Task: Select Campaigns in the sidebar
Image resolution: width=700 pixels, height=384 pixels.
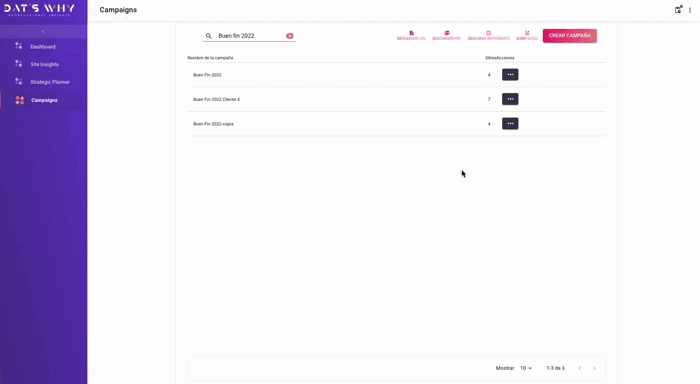Action: (43, 100)
